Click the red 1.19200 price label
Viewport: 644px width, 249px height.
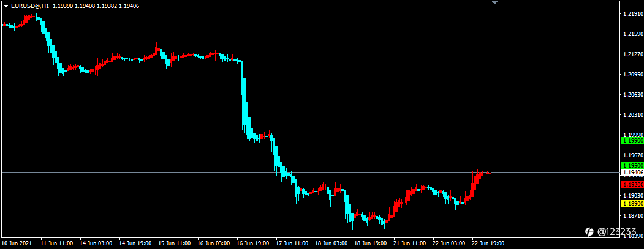click(632, 185)
